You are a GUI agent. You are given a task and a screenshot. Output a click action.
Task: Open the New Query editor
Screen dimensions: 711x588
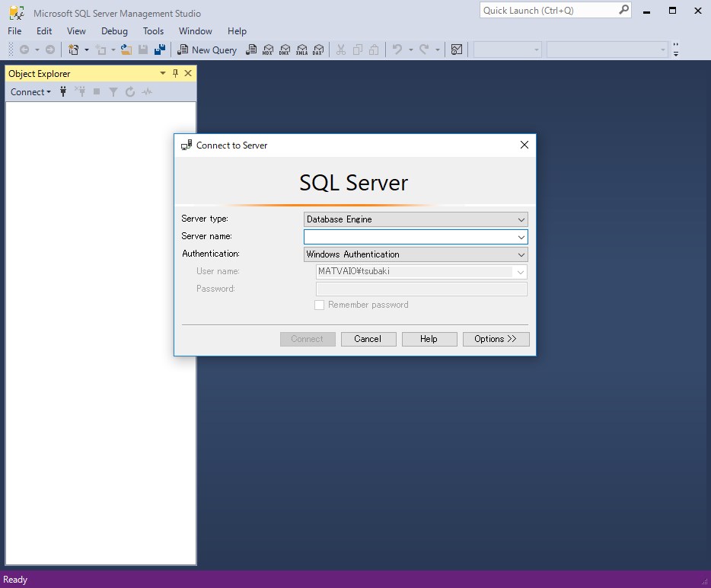(206, 50)
